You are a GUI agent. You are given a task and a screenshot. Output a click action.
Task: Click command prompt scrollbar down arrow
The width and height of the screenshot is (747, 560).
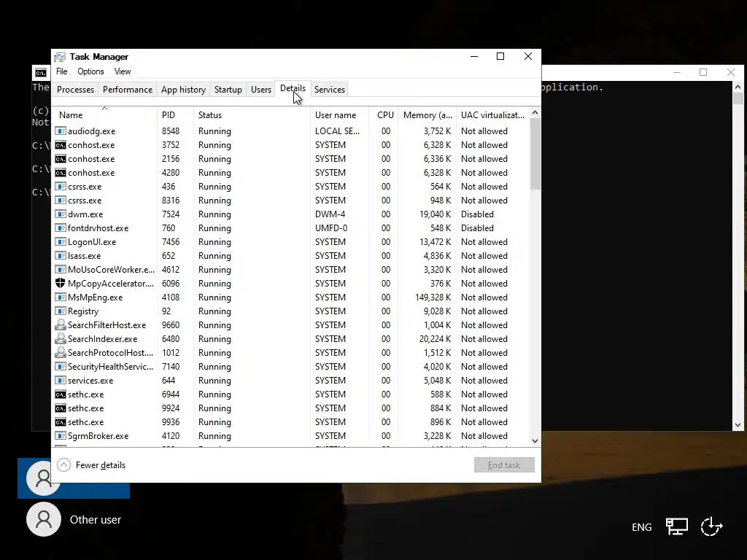point(738,425)
